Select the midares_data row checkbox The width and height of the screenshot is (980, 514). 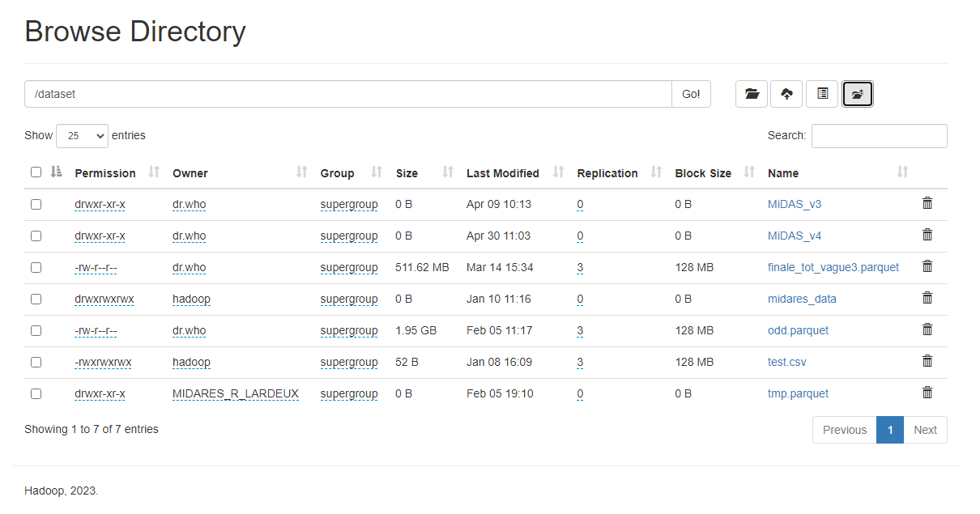click(x=36, y=299)
